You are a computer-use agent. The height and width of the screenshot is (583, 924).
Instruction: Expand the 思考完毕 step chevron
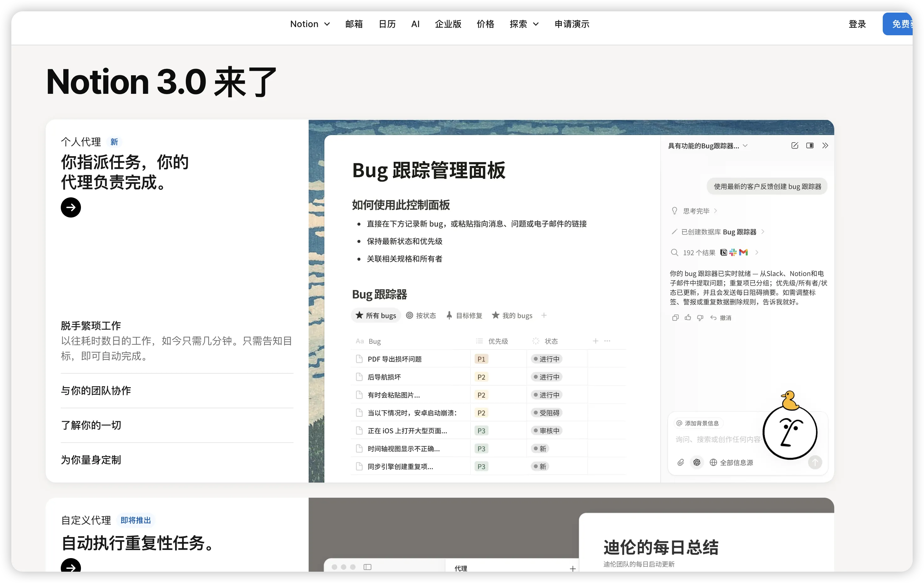tap(716, 211)
